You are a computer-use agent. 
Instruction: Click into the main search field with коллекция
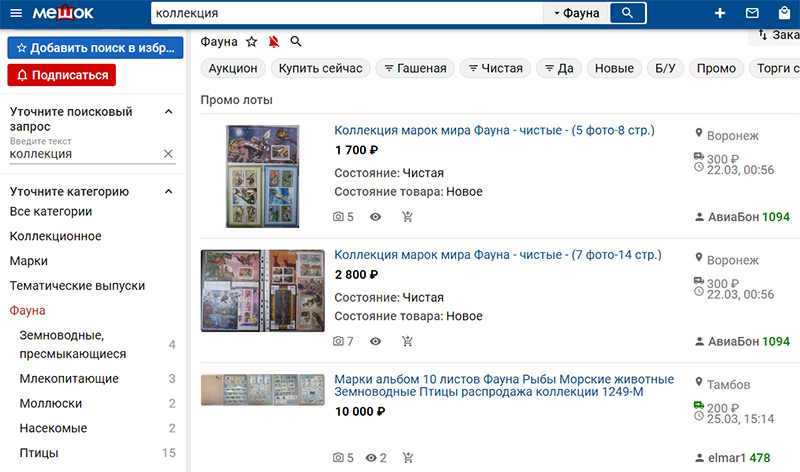[347, 13]
